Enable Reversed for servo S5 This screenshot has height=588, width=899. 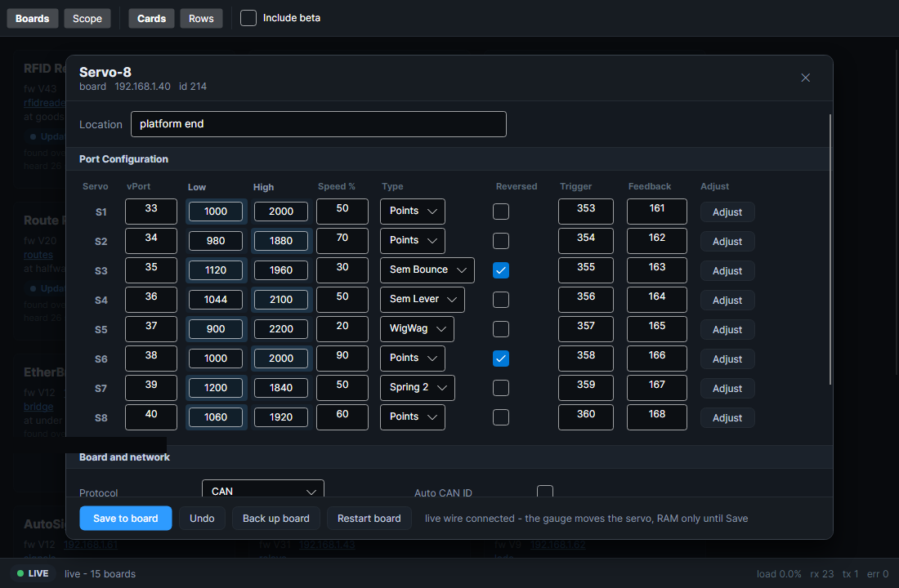(x=500, y=329)
